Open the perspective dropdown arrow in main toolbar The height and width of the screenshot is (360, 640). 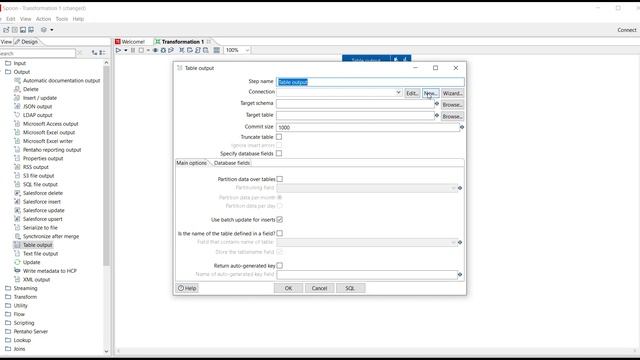[x=51, y=30]
